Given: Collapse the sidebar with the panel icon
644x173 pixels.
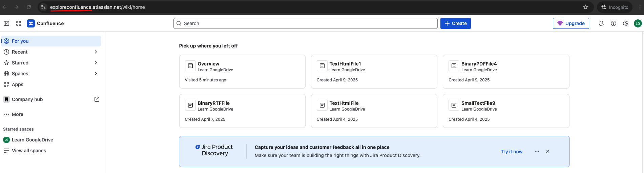Looking at the screenshot, I should [6, 23].
